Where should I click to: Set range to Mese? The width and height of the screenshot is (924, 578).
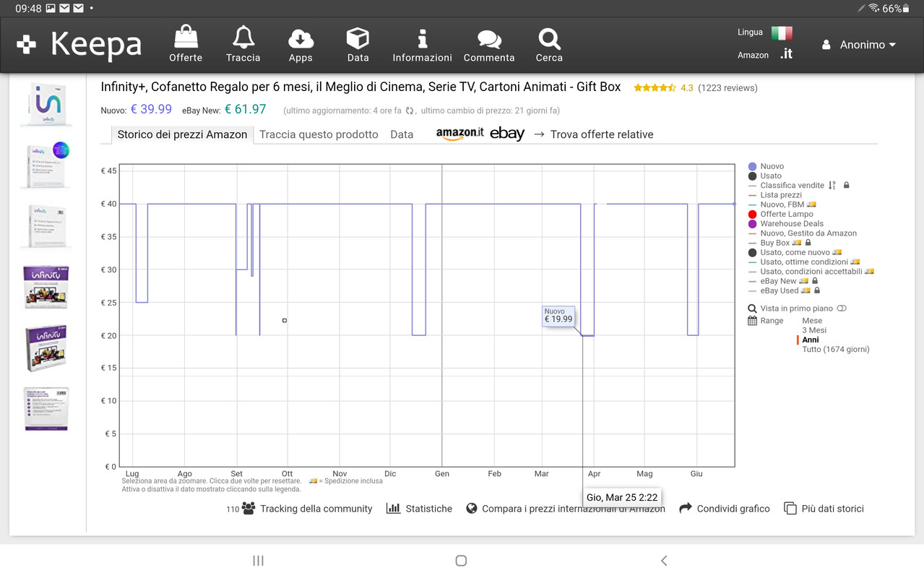(812, 321)
